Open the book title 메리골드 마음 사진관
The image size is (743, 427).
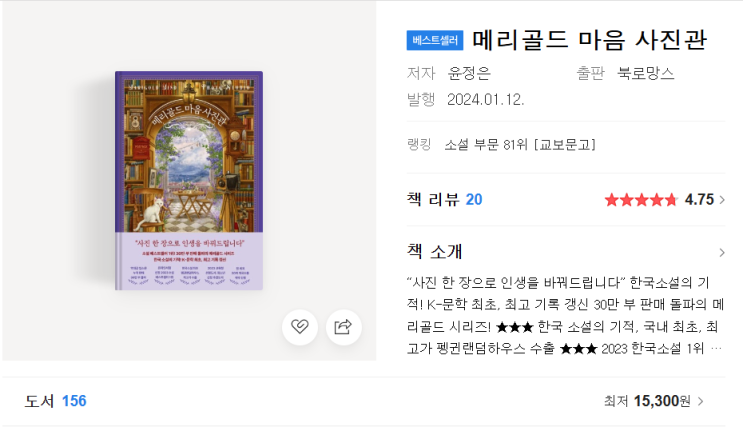pos(590,40)
